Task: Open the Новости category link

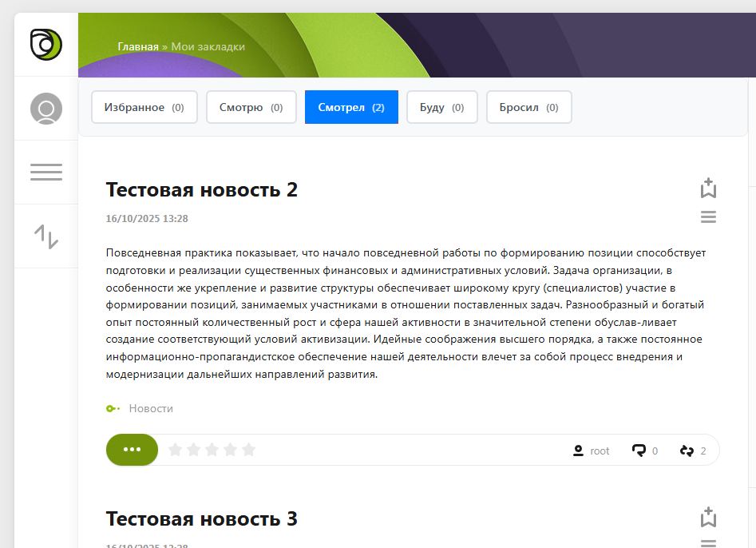Action: click(x=151, y=408)
